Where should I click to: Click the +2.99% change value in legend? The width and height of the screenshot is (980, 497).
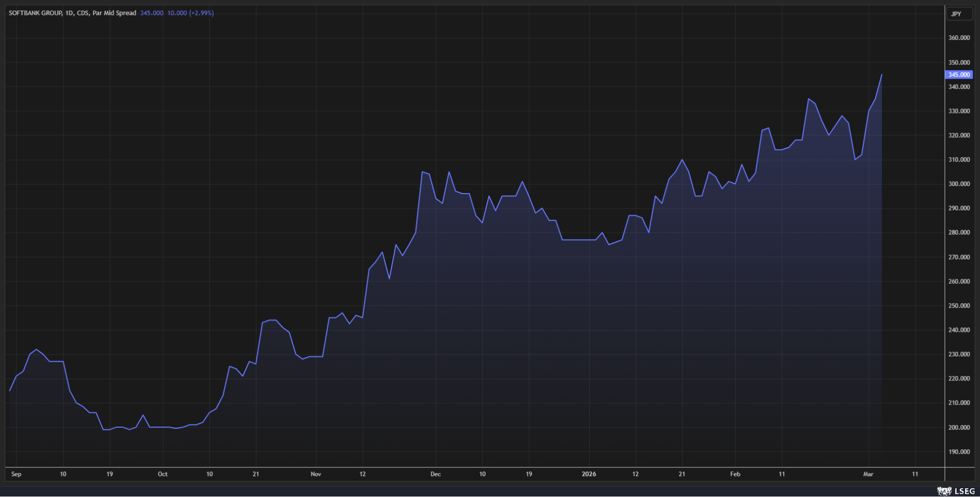click(201, 13)
